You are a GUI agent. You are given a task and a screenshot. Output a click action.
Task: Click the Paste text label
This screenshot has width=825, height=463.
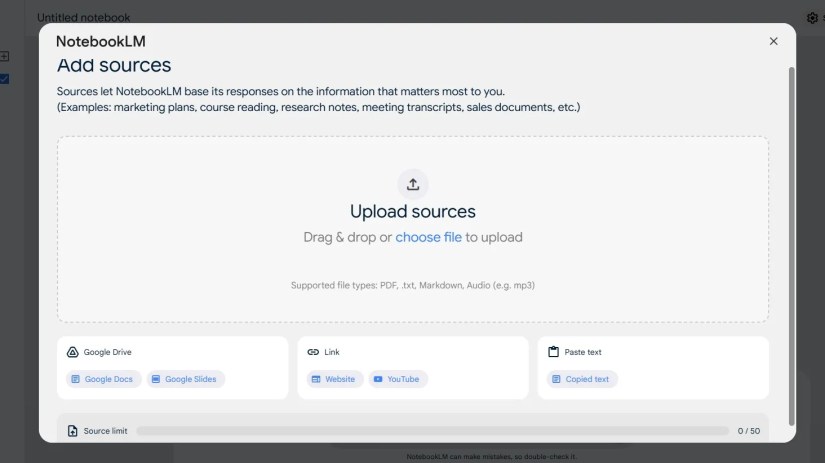coord(583,352)
